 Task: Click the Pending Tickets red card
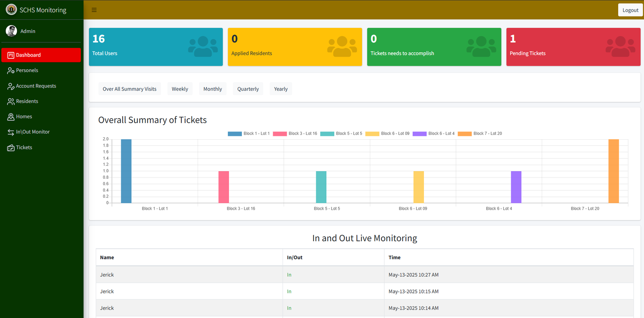[573, 47]
